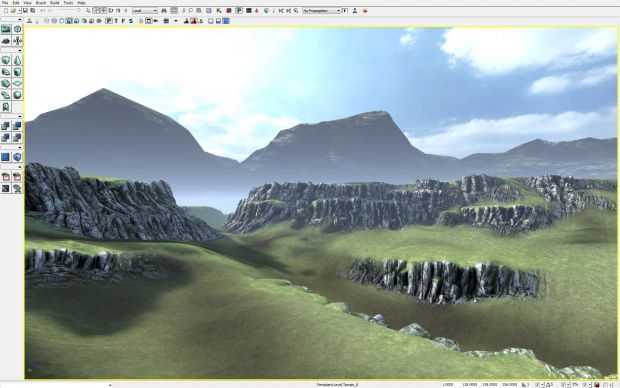Open the View menu
Viewport: 620px width, 388px height.
pyautogui.click(x=27, y=3)
